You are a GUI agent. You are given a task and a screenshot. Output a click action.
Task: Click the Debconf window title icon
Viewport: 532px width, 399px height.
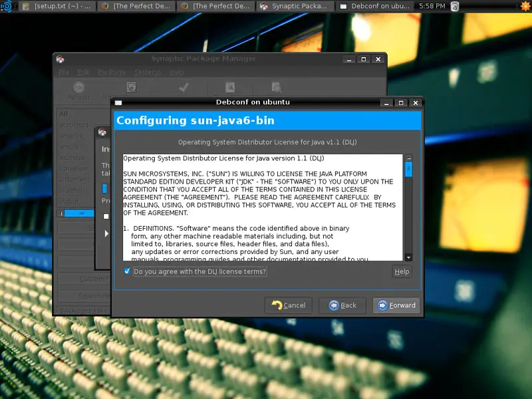118,103
